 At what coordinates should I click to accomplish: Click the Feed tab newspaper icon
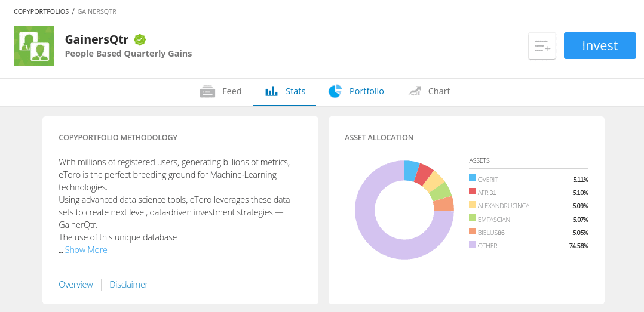pyautogui.click(x=207, y=91)
